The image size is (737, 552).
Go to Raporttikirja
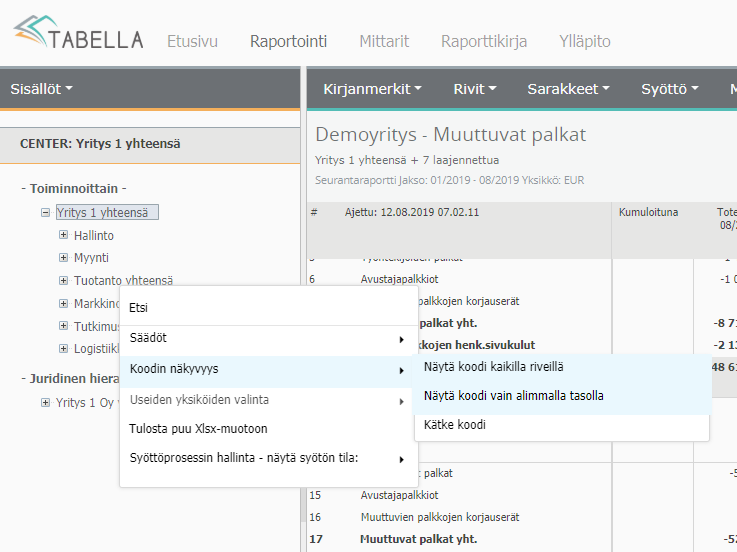point(484,41)
